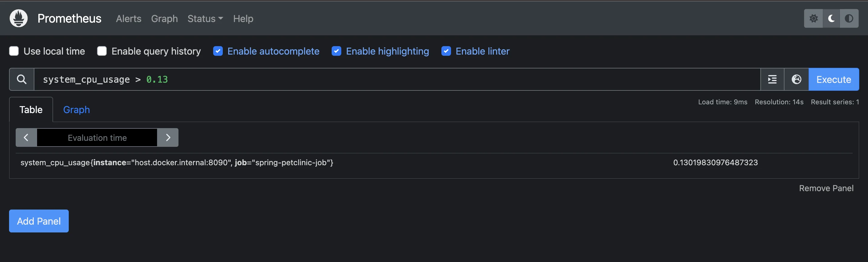Switch to the Graph tab in panel

pos(77,110)
